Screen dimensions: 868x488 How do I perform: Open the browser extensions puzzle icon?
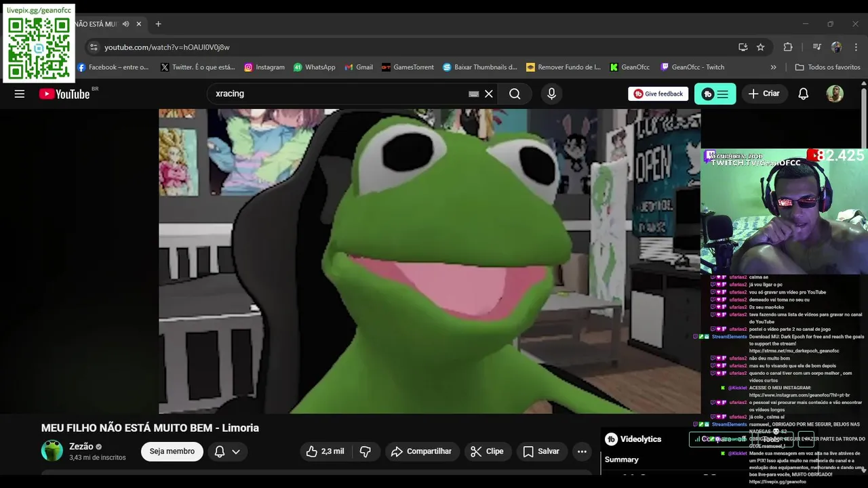[787, 47]
